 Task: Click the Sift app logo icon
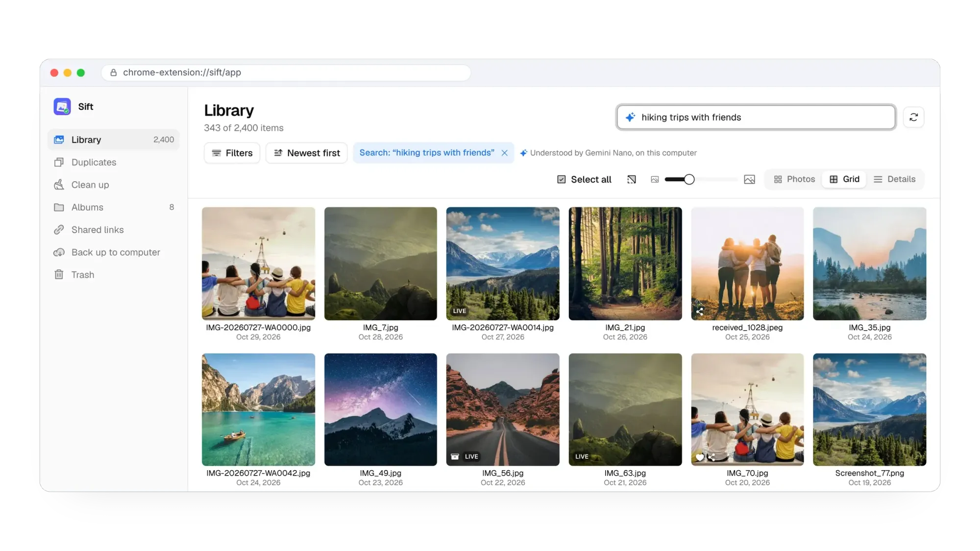(x=62, y=106)
